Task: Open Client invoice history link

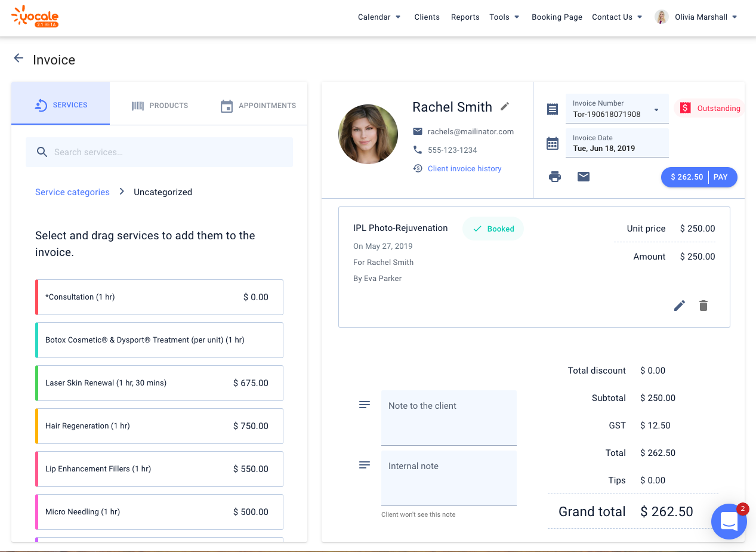Action: [x=464, y=169]
